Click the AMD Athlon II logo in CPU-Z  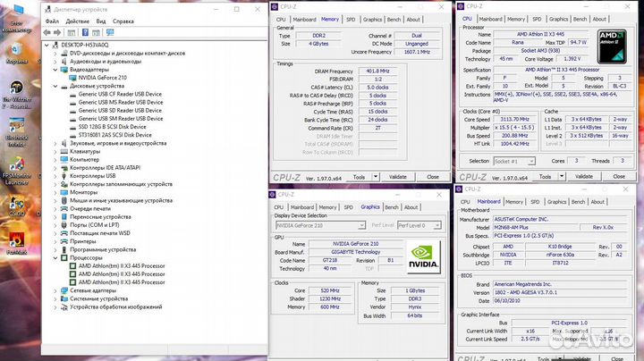[612, 46]
